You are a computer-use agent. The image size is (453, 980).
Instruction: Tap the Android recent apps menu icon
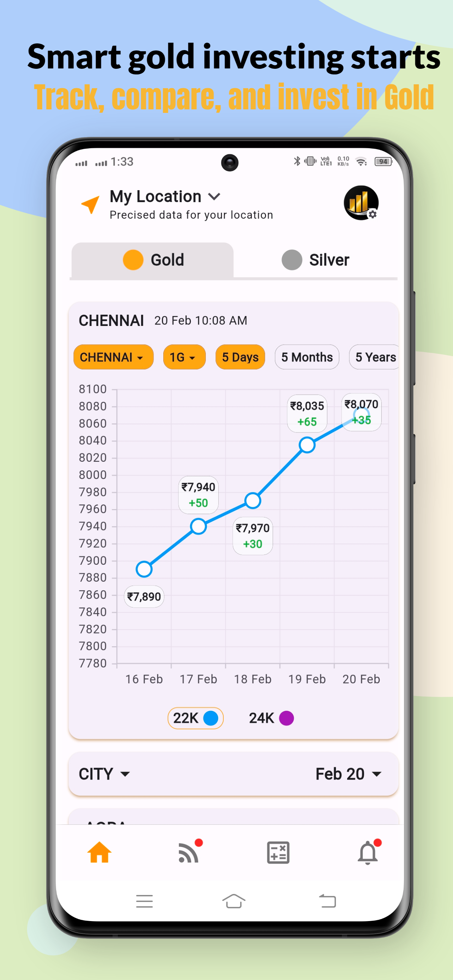pos(144,901)
